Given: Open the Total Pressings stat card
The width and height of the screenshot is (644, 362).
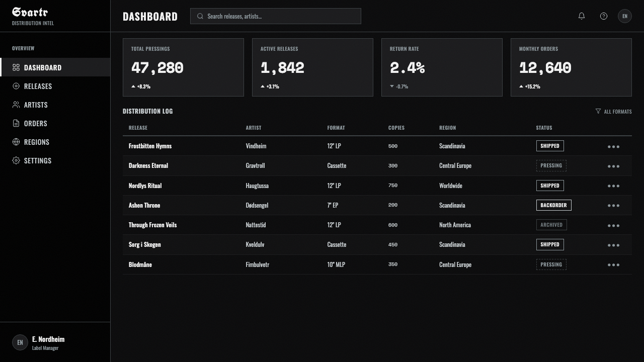Looking at the screenshot, I should coord(183,67).
